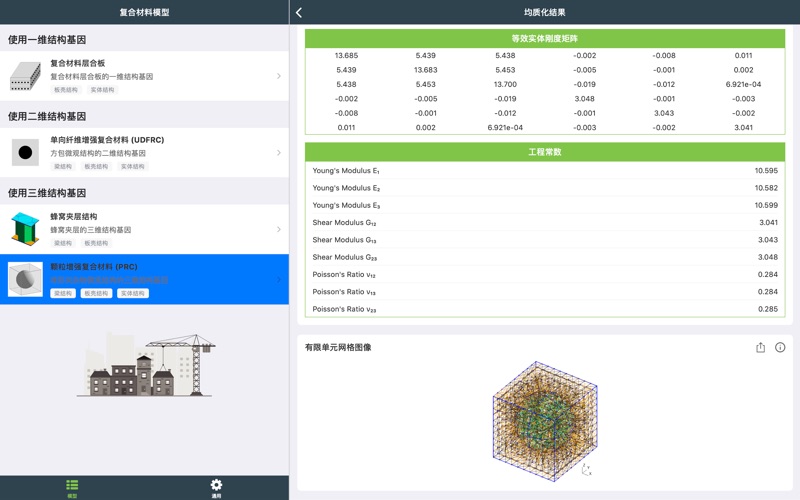Open info for the mesh image

point(780,347)
